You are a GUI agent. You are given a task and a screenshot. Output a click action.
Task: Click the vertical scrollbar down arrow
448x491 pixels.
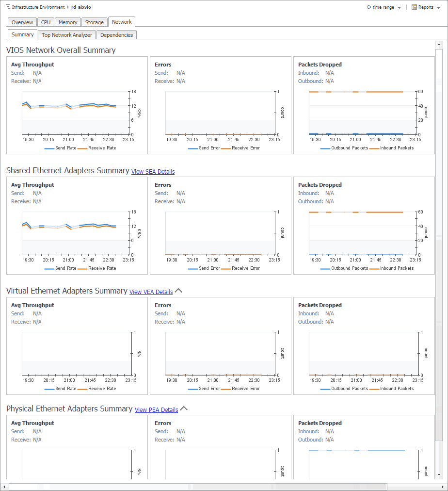pos(439,474)
